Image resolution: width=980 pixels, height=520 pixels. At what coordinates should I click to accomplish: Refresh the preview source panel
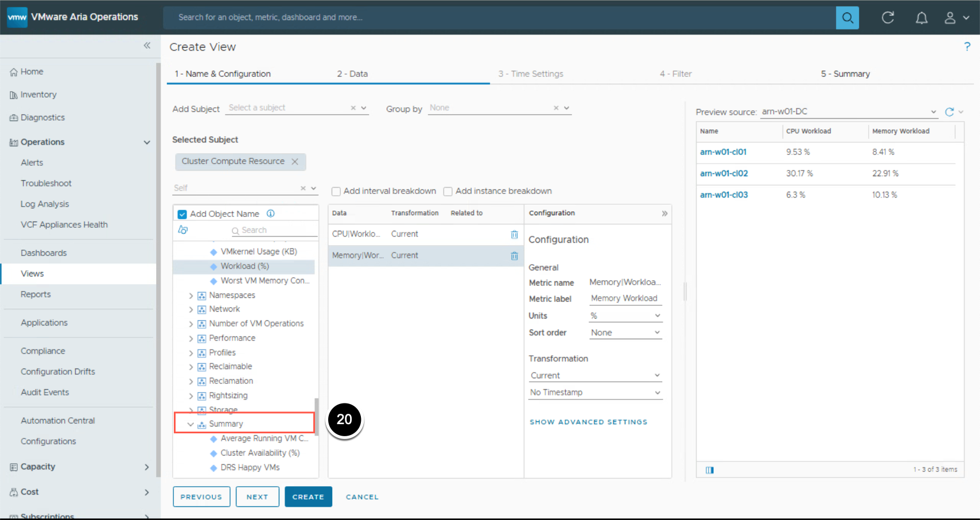pos(949,112)
